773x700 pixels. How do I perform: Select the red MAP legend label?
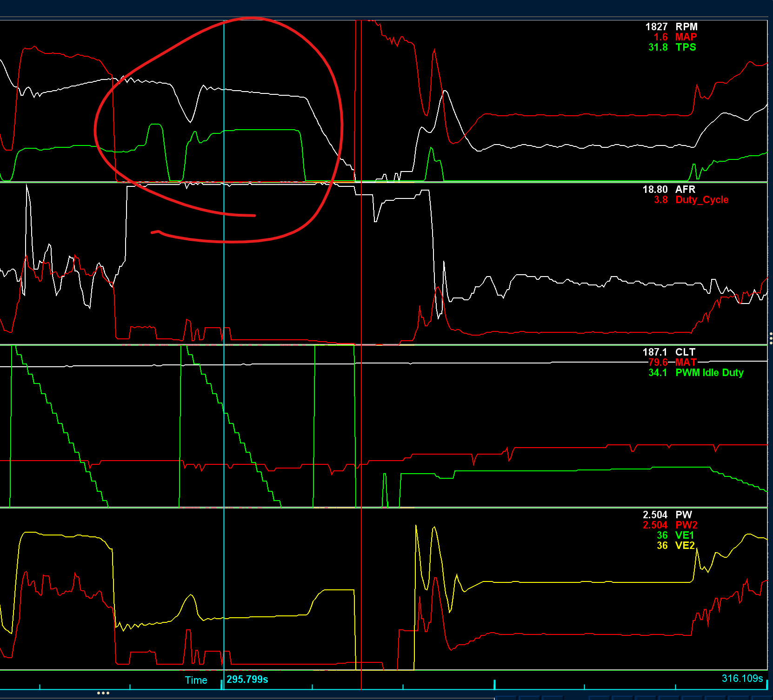(x=686, y=37)
